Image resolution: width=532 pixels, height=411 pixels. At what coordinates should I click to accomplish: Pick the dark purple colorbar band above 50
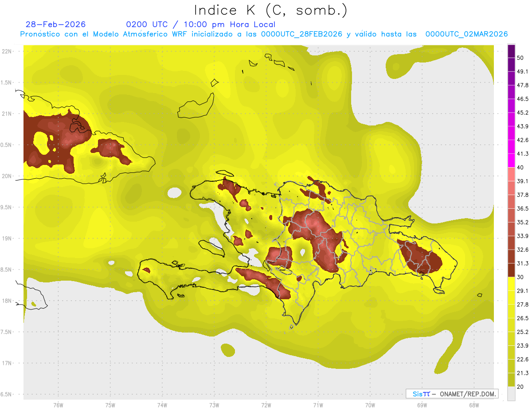[511, 51]
